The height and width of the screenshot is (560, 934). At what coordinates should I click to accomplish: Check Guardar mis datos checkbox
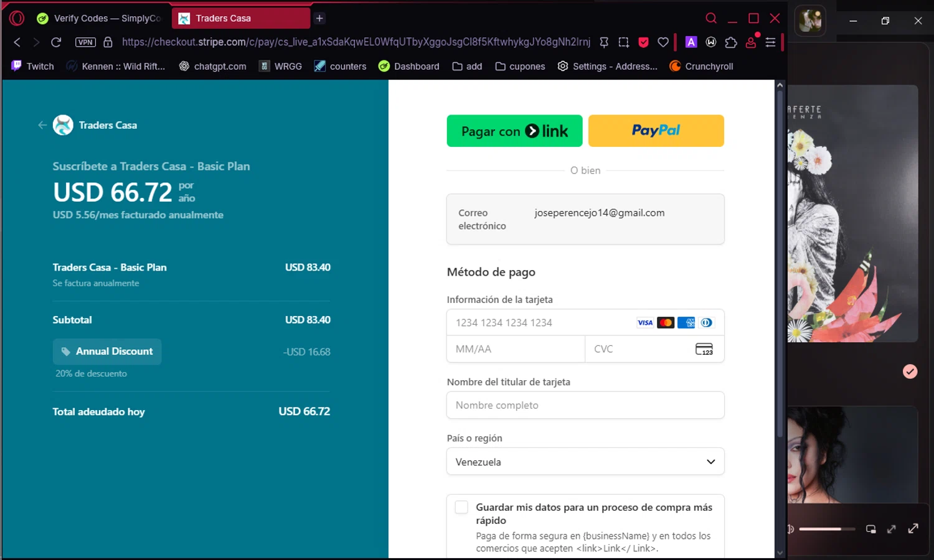coord(461,507)
